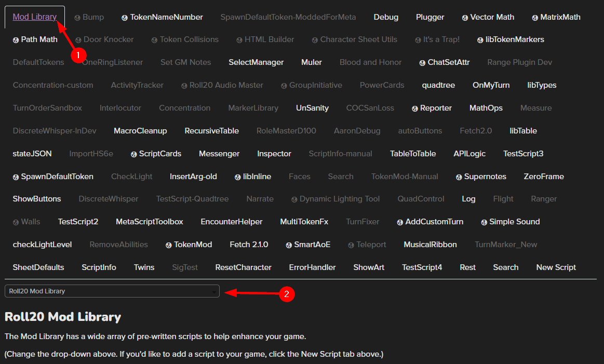Open the Plugger script tab
The height and width of the screenshot is (364, 604).
click(x=430, y=17)
